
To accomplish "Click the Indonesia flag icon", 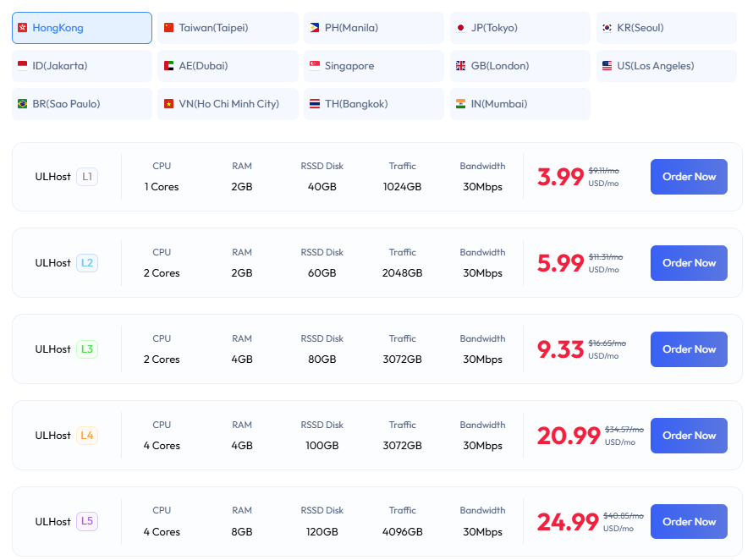I will [x=22, y=66].
